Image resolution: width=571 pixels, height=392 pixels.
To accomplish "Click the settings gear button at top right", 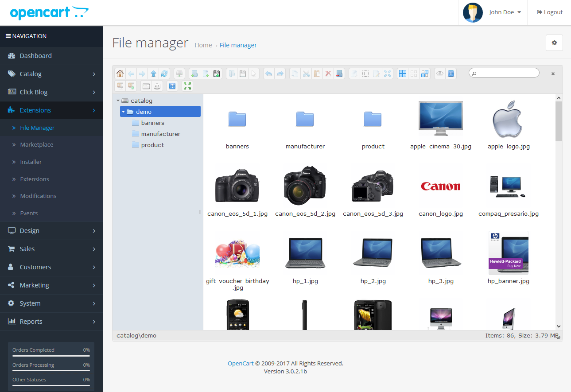I will [554, 43].
